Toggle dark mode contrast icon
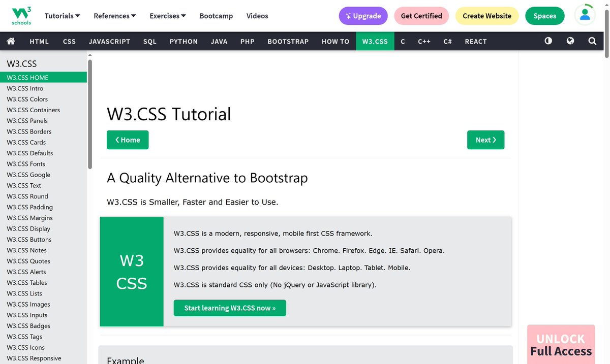This screenshot has height=364, width=610. [x=548, y=41]
